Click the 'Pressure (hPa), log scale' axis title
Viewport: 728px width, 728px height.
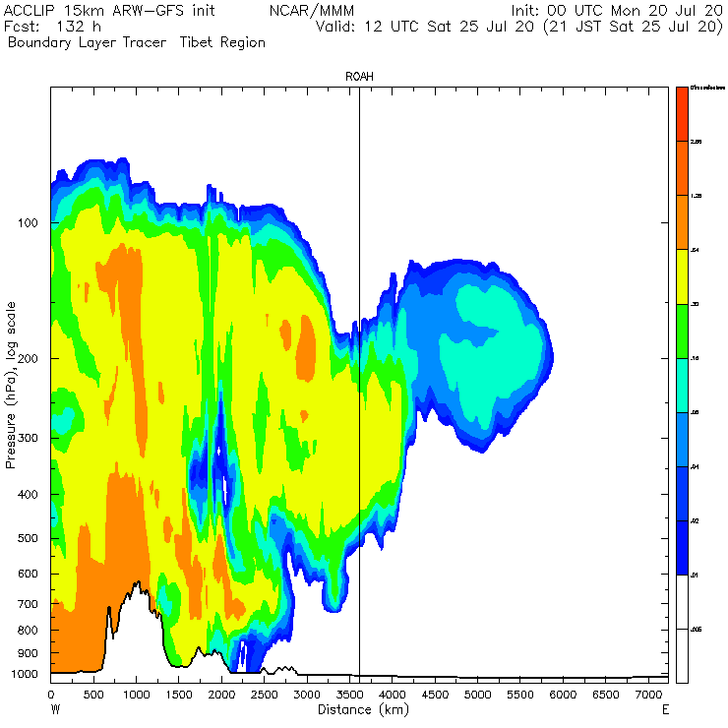[x=11, y=385]
